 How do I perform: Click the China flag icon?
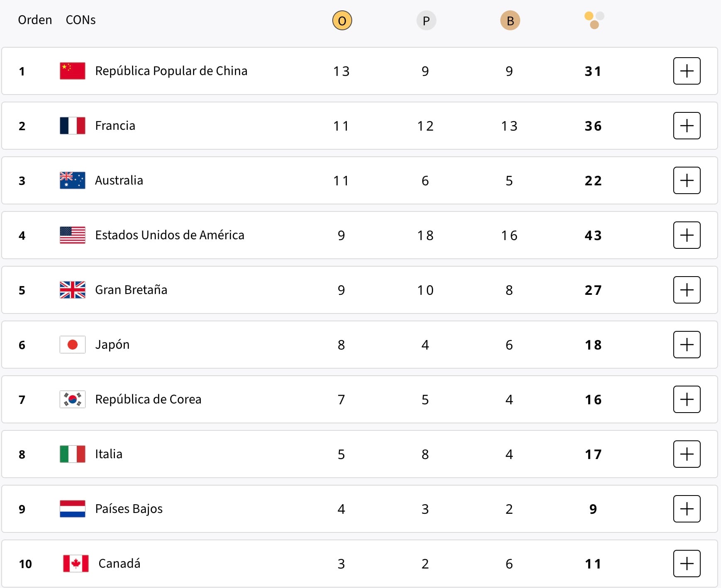73,71
